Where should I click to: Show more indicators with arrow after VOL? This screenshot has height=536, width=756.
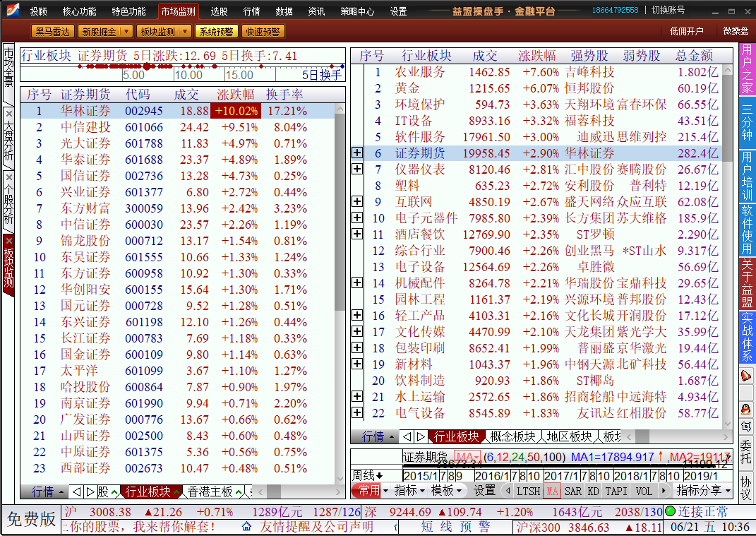point(664,491)
